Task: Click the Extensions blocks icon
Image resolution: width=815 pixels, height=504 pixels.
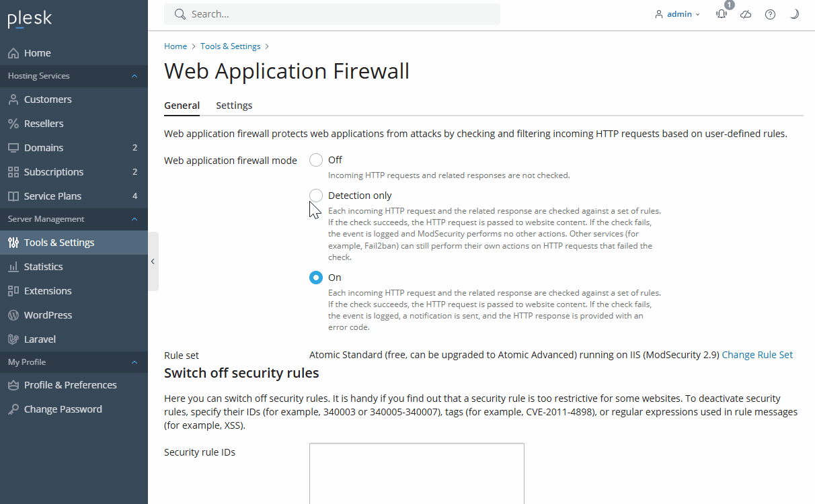Action: coord(13,291)
